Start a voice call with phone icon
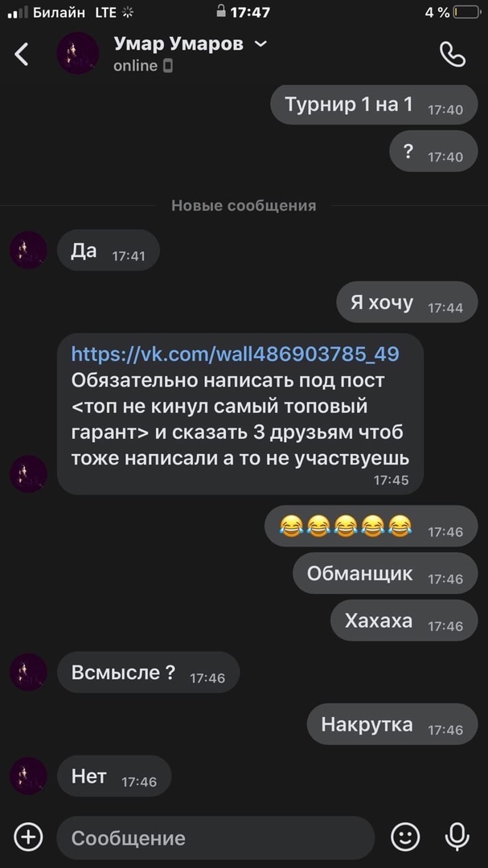The height and width of the screenshot is (868, 488). [x=453, y=55]
